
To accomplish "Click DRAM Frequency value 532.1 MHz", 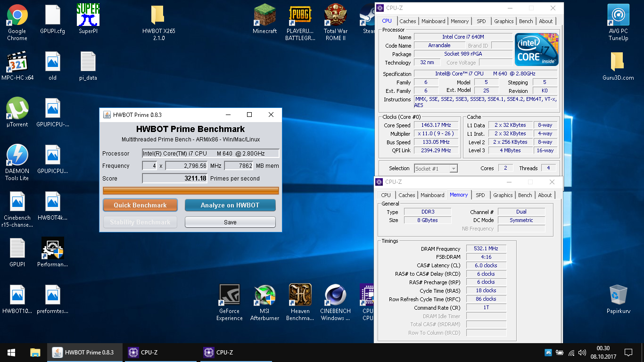I will (486, 249).
